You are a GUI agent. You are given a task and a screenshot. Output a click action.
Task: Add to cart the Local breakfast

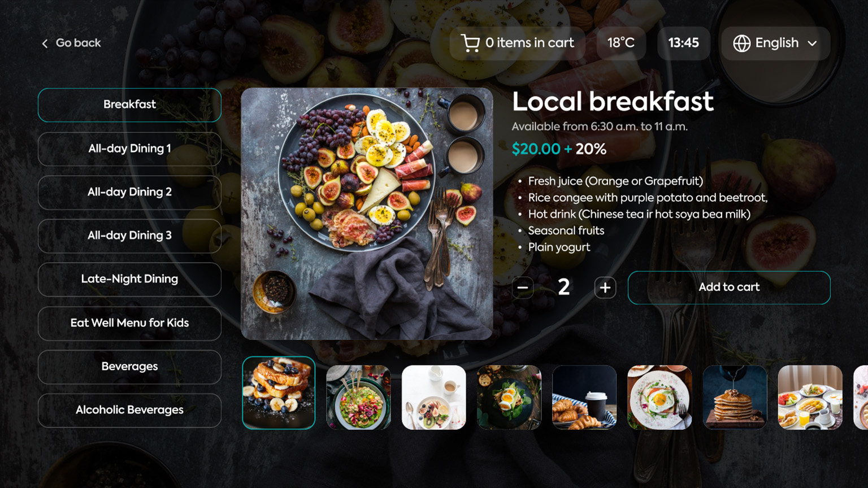(729, 287)
